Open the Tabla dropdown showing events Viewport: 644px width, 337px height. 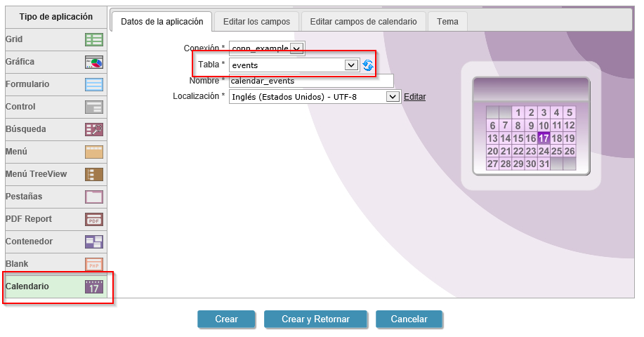tap(294, 65)
